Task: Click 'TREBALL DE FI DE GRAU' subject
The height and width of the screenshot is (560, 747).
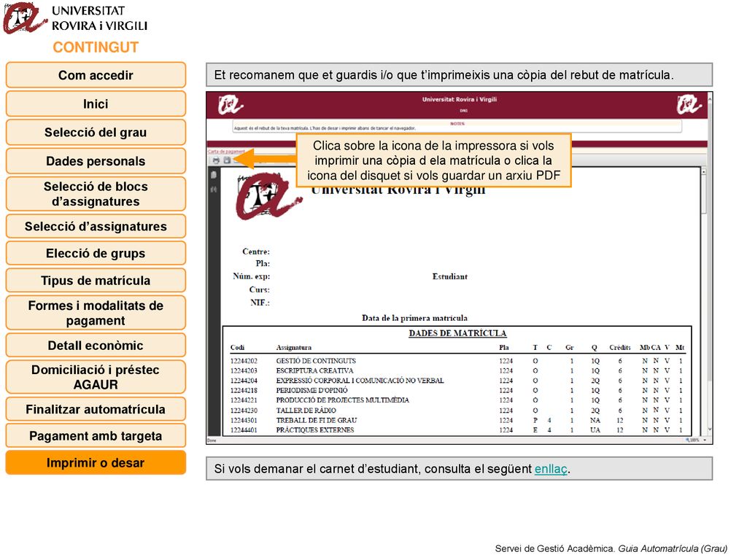Action: point(317,421)
